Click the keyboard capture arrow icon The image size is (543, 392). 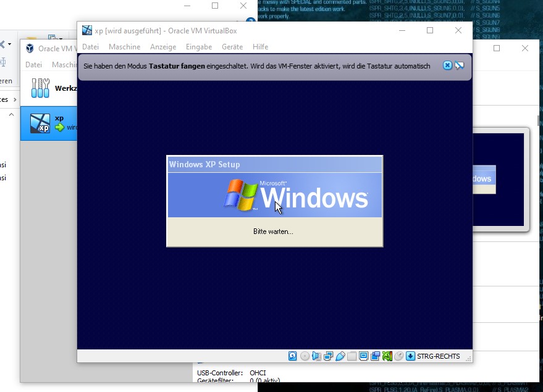coord(410,356)
